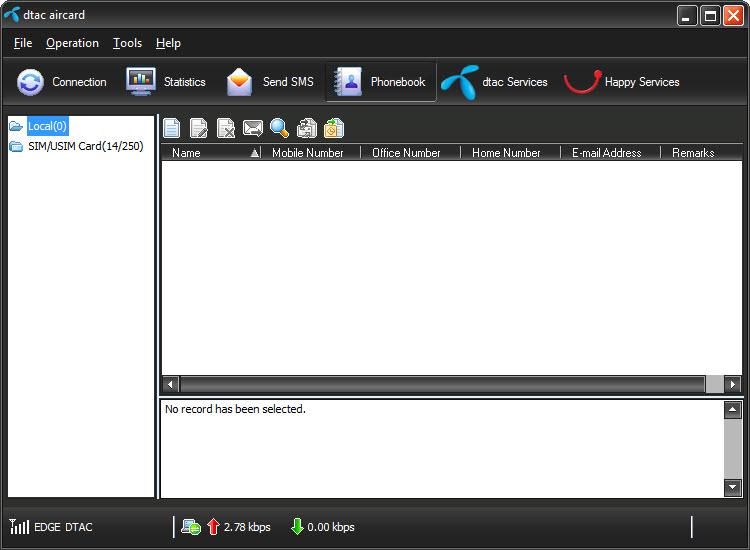Open the Operation menu
Image resolution: width=750 pixels, height=550 pixels.
point(72,43)
